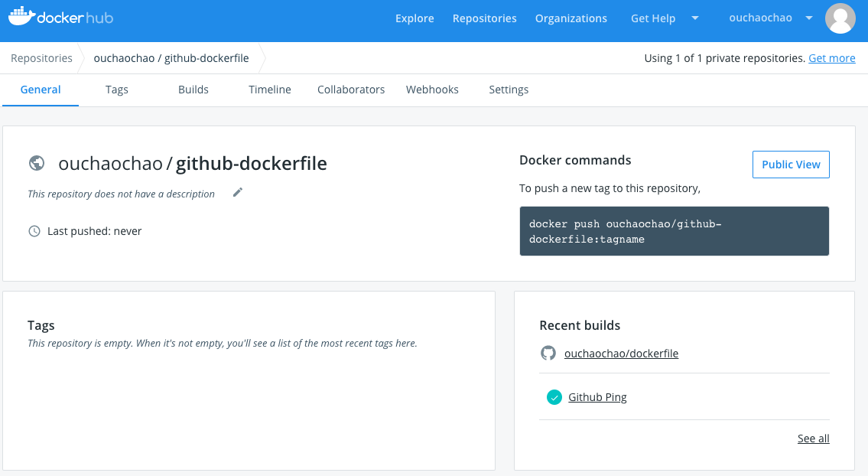Viewport: 868px width, 476px height.
Task: Click the Tags section heading
Action: point(41,325)
